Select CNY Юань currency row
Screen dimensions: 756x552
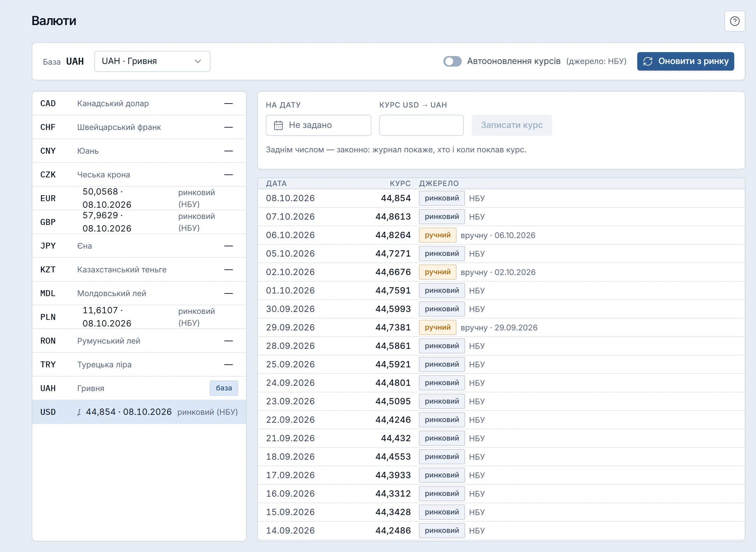click(x=139, y=151)
